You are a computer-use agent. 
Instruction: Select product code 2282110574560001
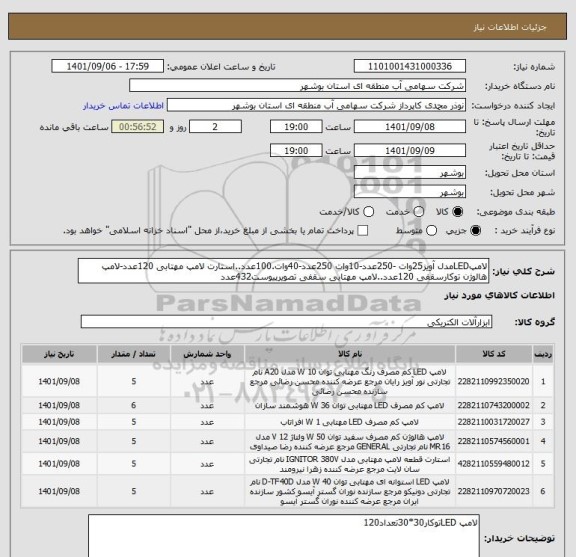(493, 441)
